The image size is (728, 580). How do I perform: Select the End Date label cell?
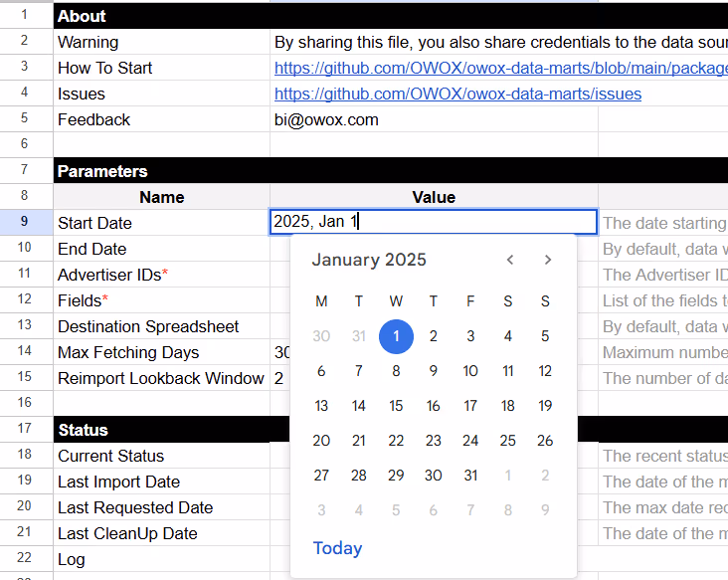tap(161, 249)
